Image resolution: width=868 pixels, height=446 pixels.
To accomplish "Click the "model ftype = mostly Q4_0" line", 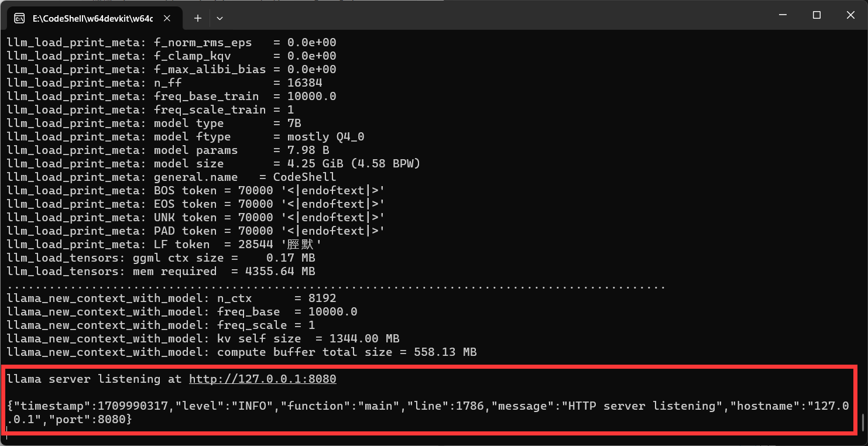I will (x=186, y=137).
